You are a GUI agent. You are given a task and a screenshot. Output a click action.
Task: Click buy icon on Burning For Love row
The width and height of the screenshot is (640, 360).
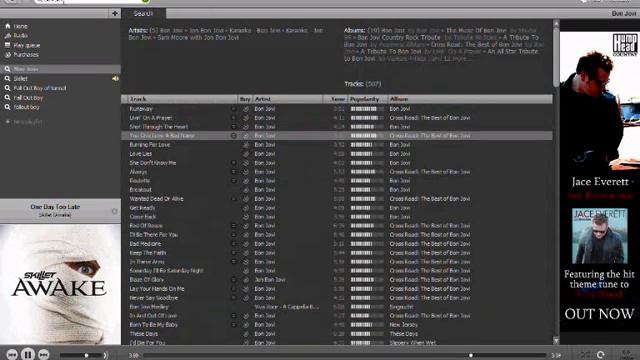click(246, 145)
